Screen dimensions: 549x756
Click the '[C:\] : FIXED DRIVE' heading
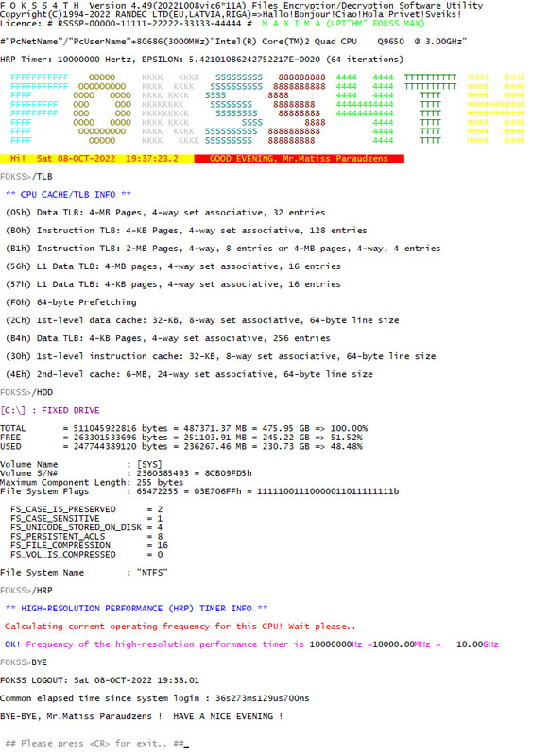pos(50,410)
